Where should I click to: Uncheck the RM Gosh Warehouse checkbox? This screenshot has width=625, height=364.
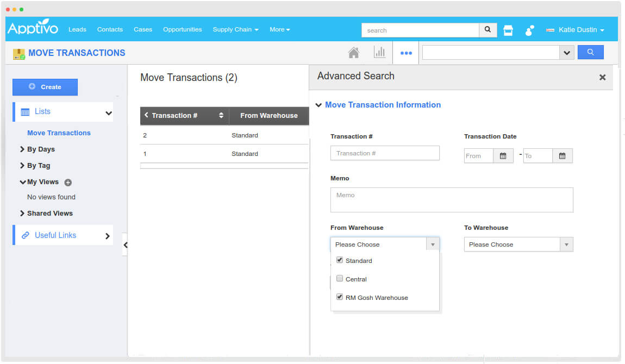[340, 297]
